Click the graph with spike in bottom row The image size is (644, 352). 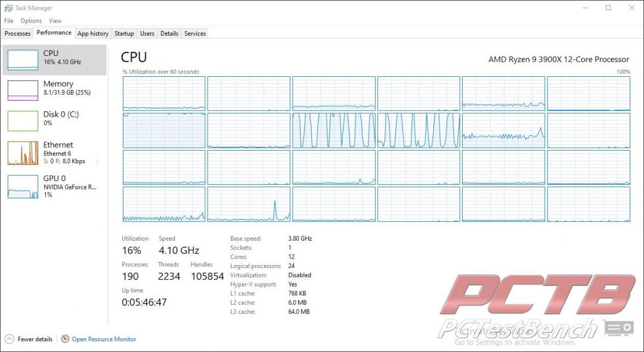[249, 204]
